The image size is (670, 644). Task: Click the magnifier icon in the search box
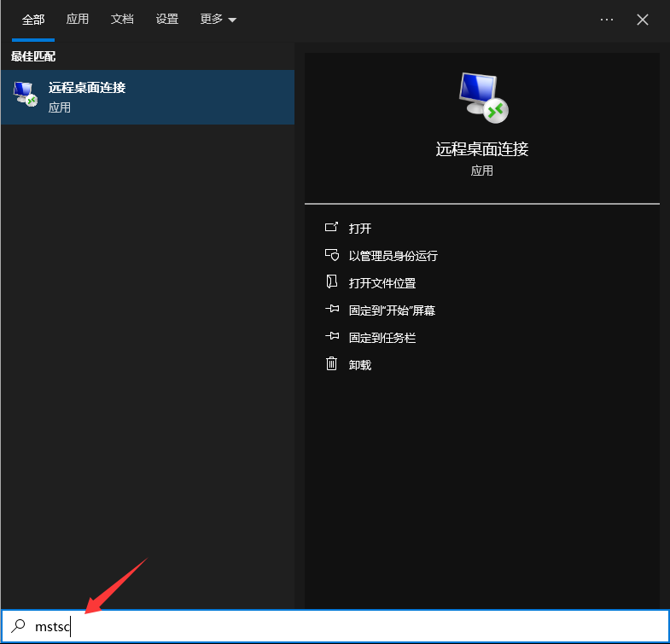coord(19,627)
